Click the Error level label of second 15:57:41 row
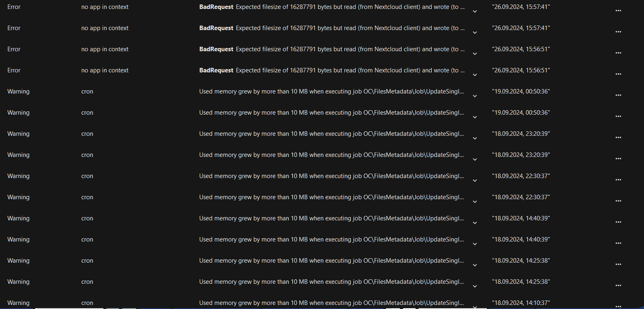644x309 pixels. click(14, 28)
